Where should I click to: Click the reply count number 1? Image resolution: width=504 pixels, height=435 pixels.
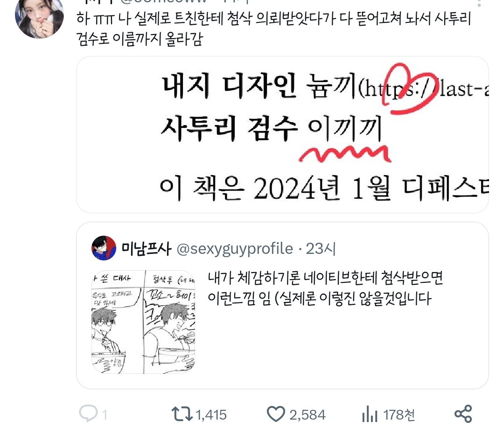click(105, 415)
